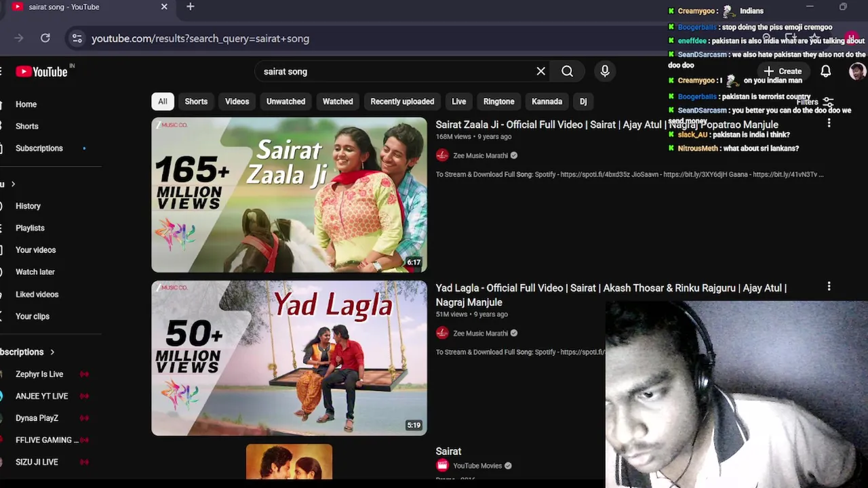Image resolution: width=868 pixels, height=488 pixels.
Task: Clear the search box with X
Action: (540, 71)
